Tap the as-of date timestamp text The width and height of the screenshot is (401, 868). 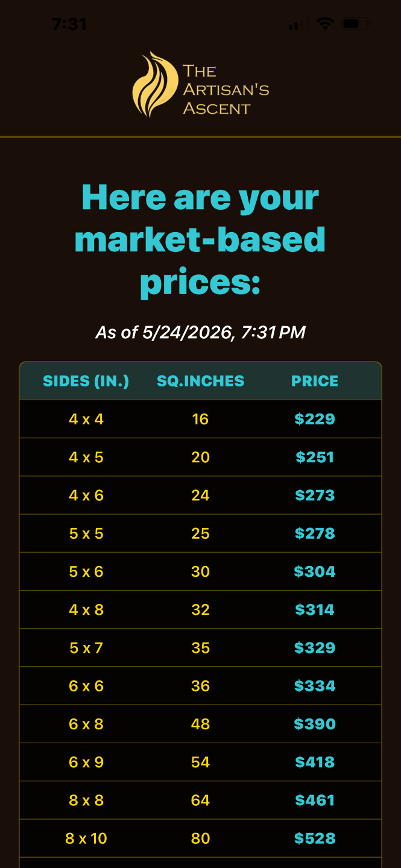tap(201, 332)
